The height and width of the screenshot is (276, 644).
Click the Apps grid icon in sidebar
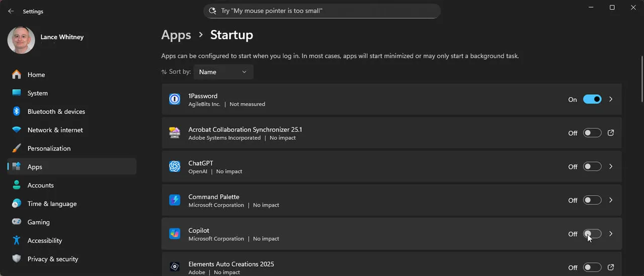click(17, 167)
